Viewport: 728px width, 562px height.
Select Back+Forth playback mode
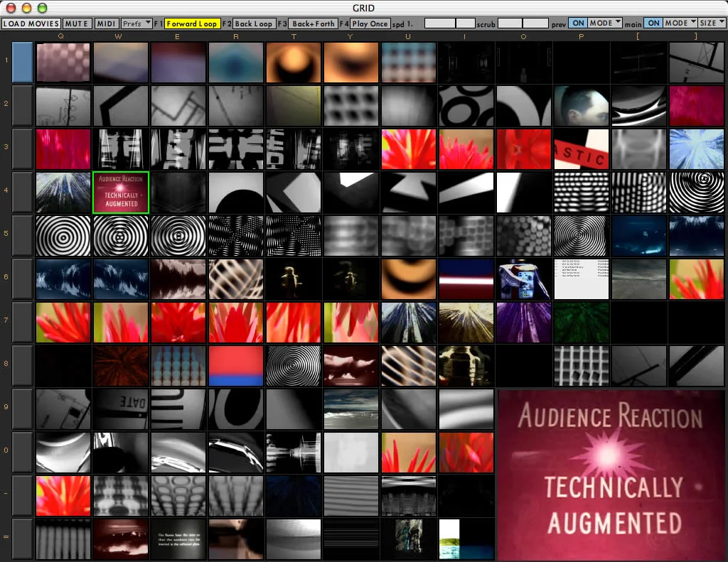pyautogui.click(x=313, y=23)
